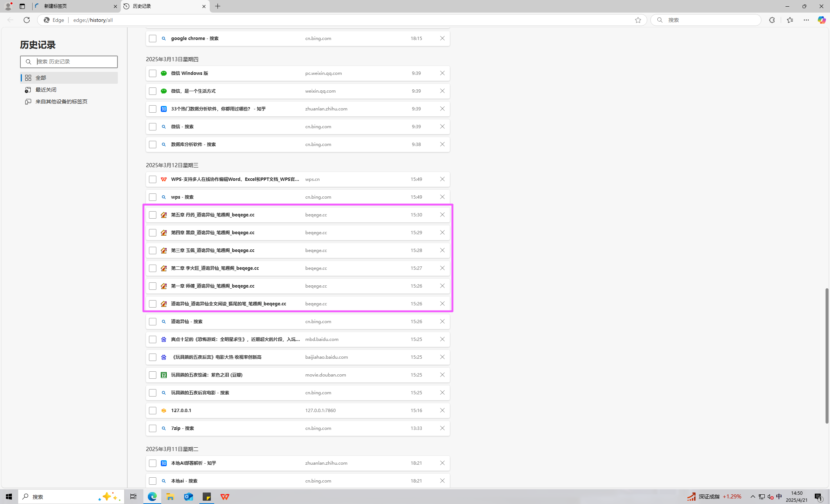Tick checkbox for 微信，是一个生活方式
The image size is (830, 504).
[x=153, y=91]
